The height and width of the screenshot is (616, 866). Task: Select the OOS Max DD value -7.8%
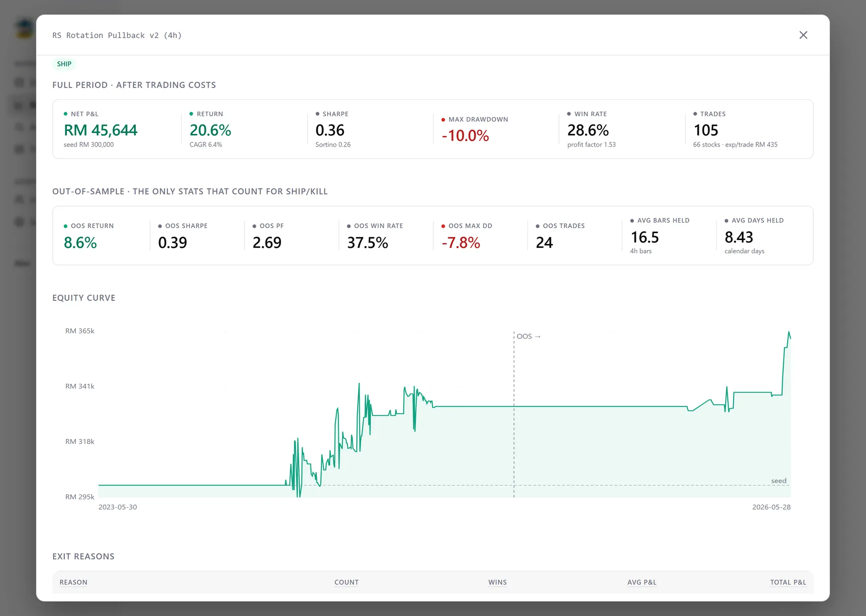[461, 243]
